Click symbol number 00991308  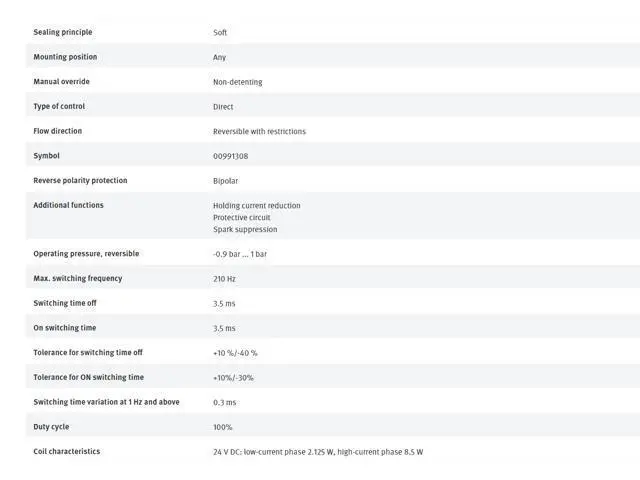pos(231,156)
